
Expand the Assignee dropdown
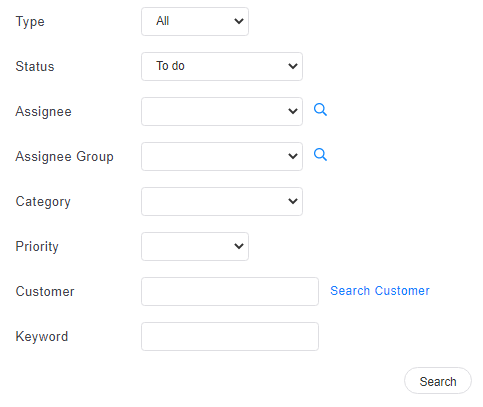click(222, 111)
